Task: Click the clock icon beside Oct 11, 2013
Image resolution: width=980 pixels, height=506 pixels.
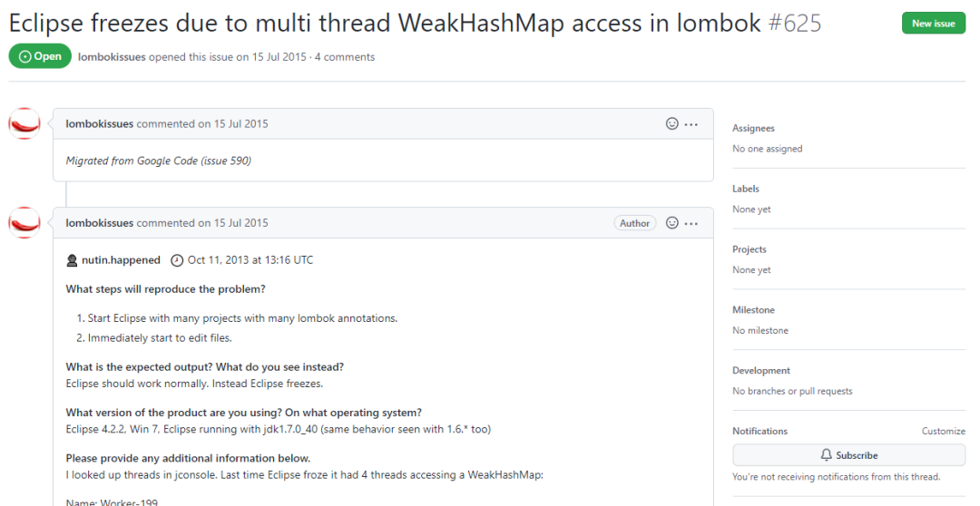Action: pos(177,260)
